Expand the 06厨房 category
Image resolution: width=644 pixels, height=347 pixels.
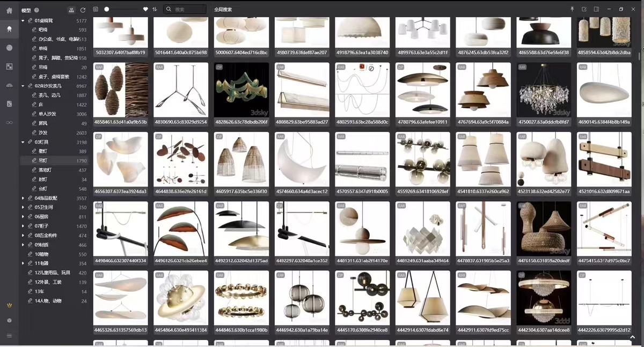pos(23,217)
